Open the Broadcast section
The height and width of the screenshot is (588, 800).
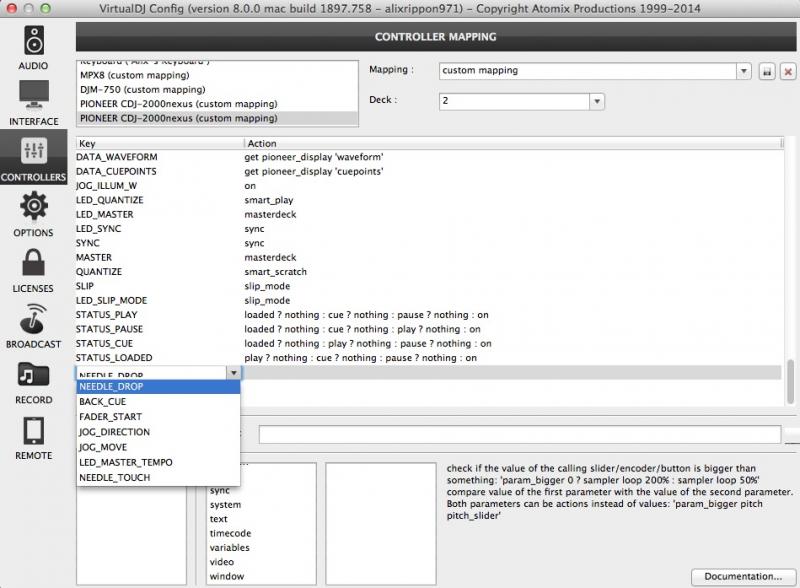33,326
